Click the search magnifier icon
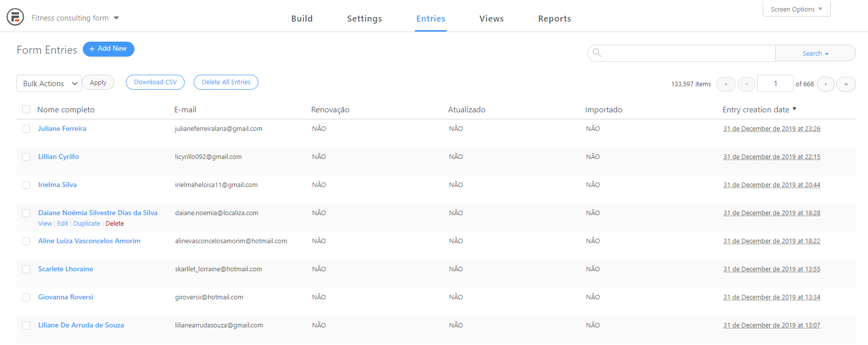The image size is (868, 345). [597, 53]
